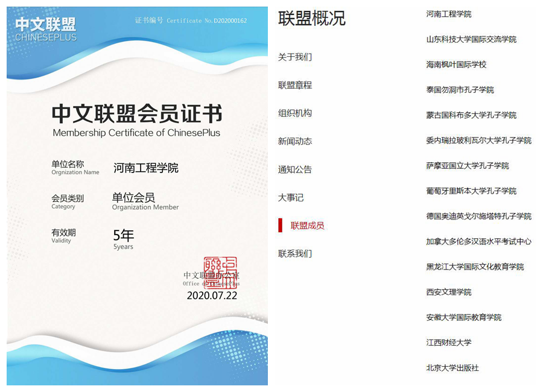Click the 单位会员 category value

[x=134, y=197]
